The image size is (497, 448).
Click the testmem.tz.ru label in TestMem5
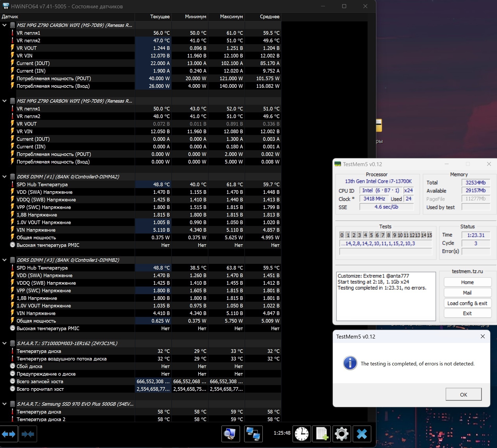(x=467, y=271)
